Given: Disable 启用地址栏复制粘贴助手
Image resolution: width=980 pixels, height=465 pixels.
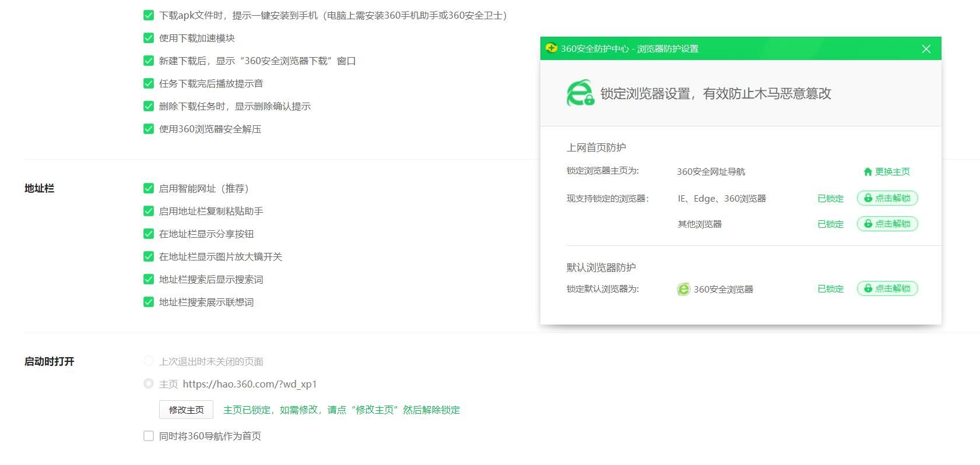Looking at the screenshot, I should pyautogui.click(x=149, y=211).
